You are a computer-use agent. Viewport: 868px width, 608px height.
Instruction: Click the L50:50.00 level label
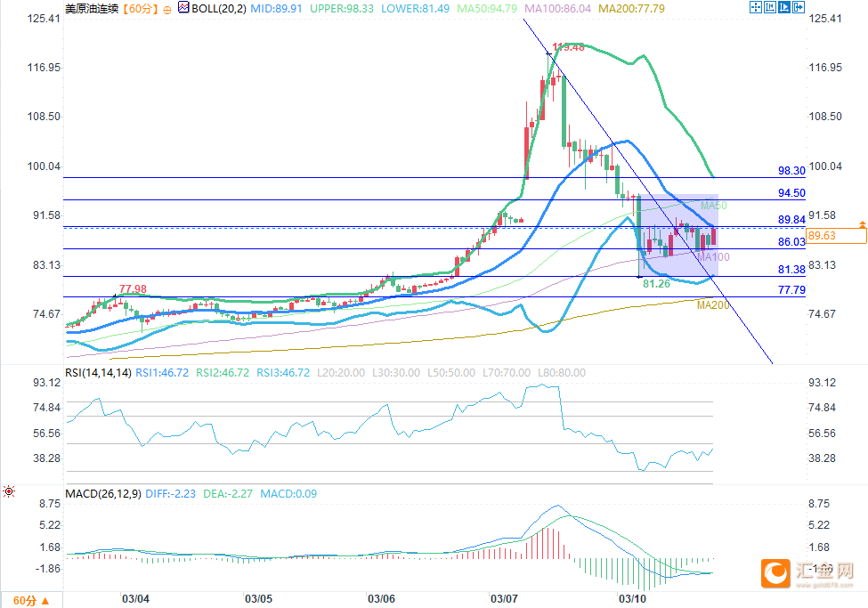click(451, 373)
